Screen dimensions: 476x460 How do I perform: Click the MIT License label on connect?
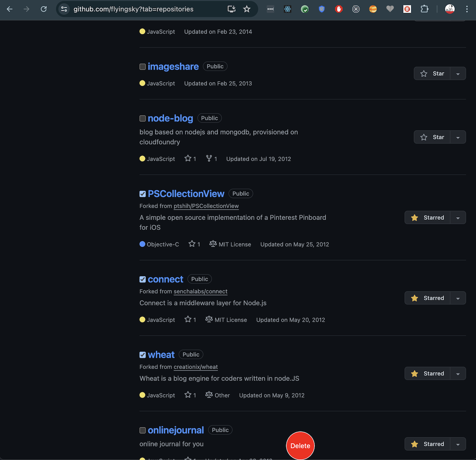click(226, 320)
